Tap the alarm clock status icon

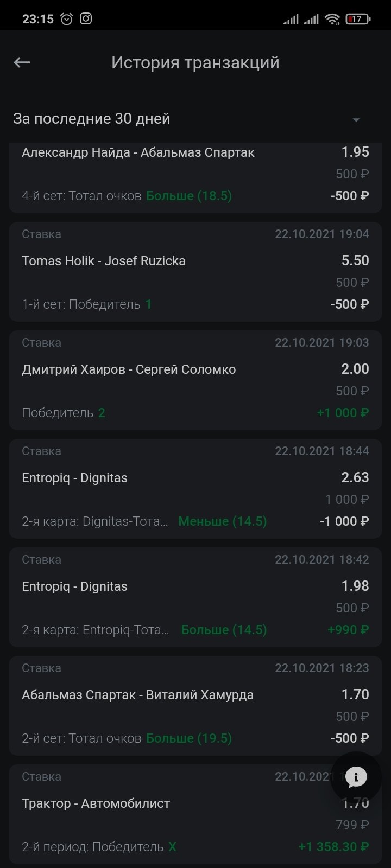(x=66, y=19)
